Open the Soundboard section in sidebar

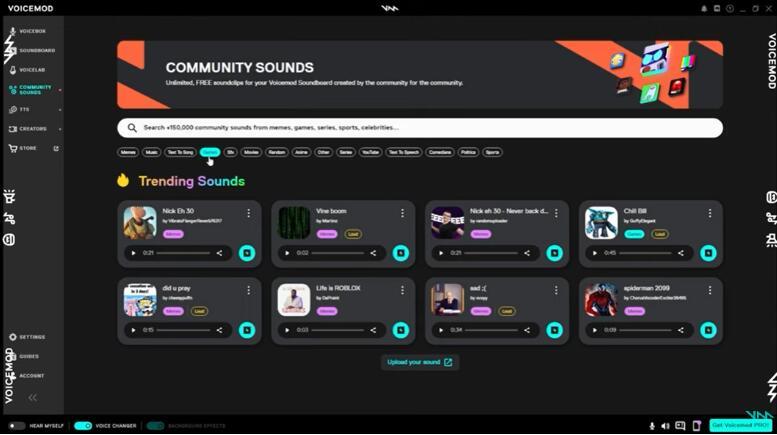coord(32,51)
